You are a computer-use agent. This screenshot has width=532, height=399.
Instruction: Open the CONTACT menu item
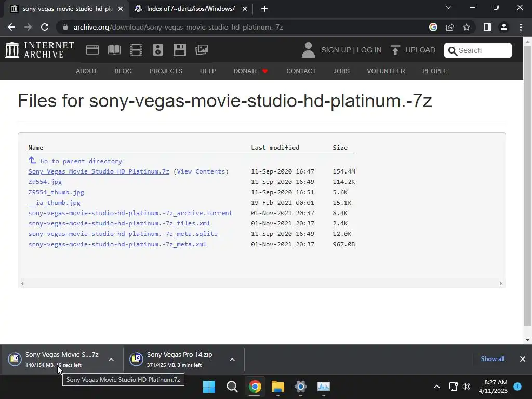(301, 71)
